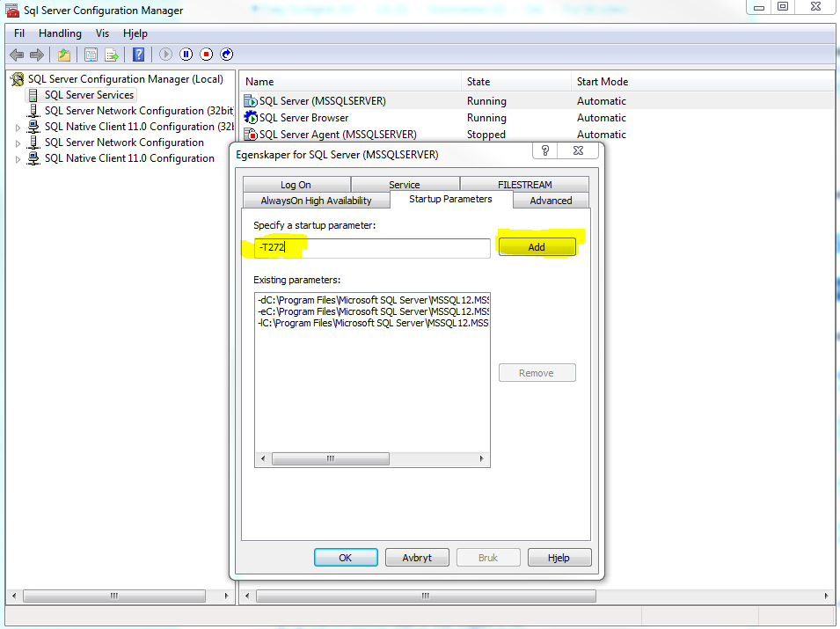Click the SQL Server (MSSQLSERVER) service icon
Screen dimensions: 840x629
250,100
